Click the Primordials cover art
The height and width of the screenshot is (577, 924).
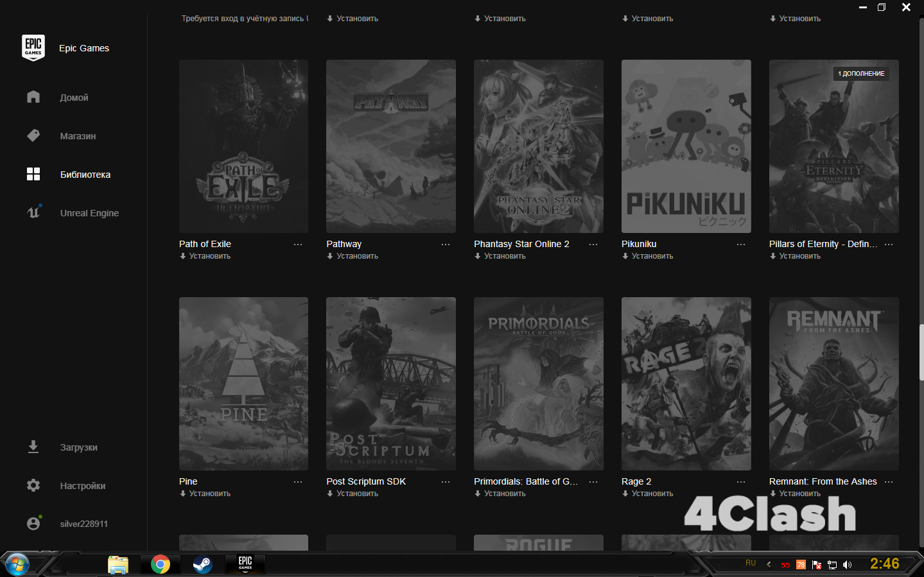tap(539, 384)
